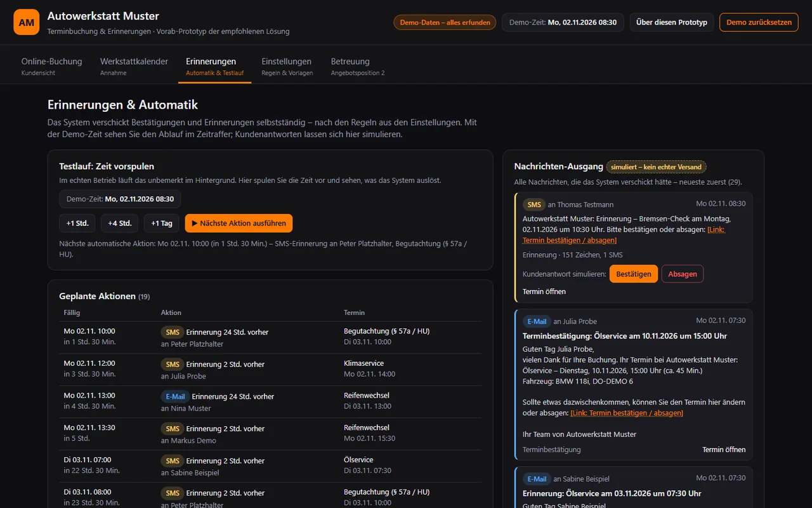812x508 pixels.
Task: Open Termin öffnen in Thomas Testmann message
Action: pos(544,291)
